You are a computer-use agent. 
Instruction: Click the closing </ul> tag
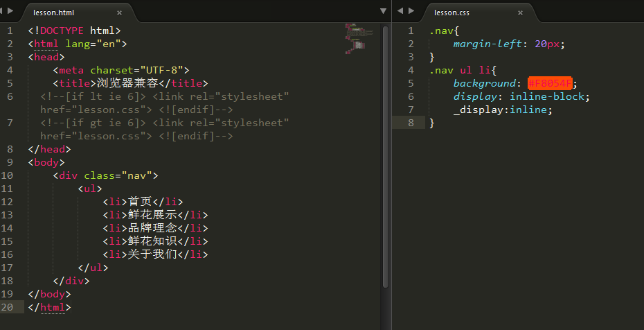93,268
